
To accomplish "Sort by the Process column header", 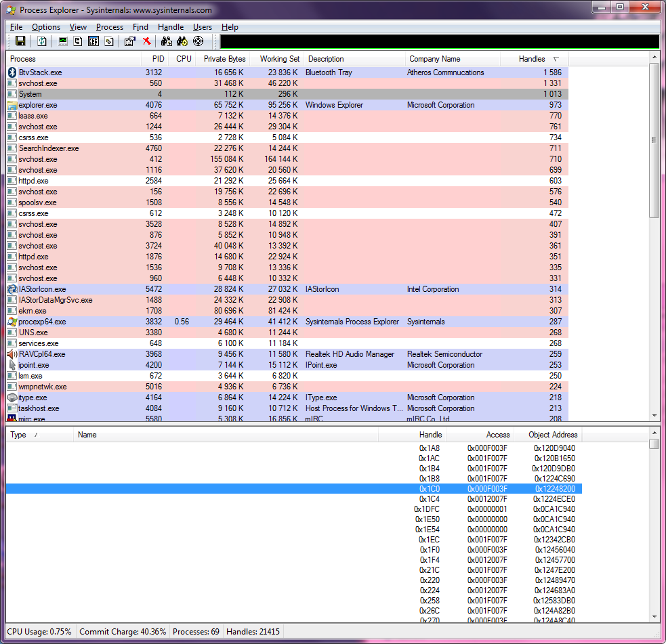I will pos(73,59).
